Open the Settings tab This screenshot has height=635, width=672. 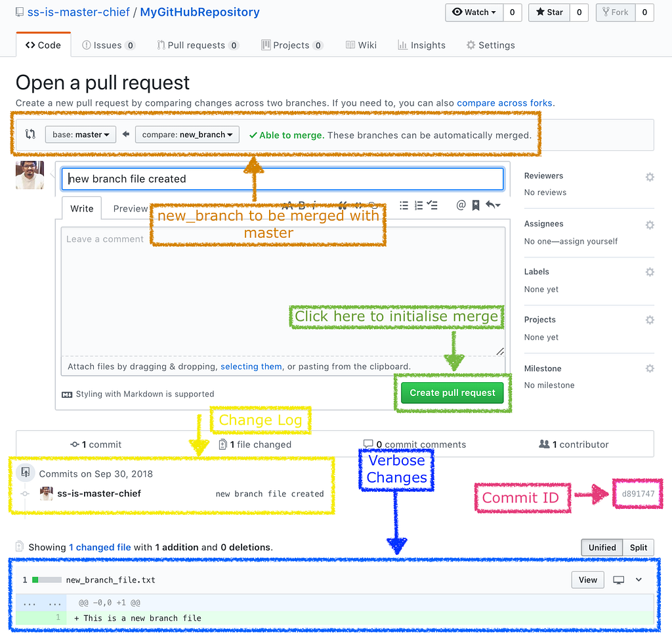[491, 45]
